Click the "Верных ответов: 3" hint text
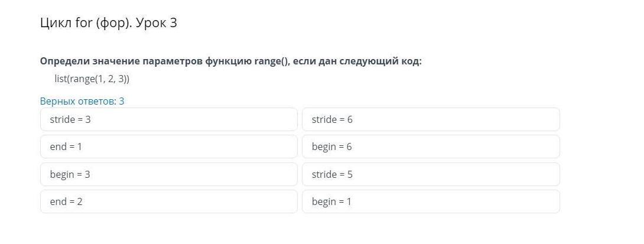Screen dimensions: 644x244 tap(82, 101)
